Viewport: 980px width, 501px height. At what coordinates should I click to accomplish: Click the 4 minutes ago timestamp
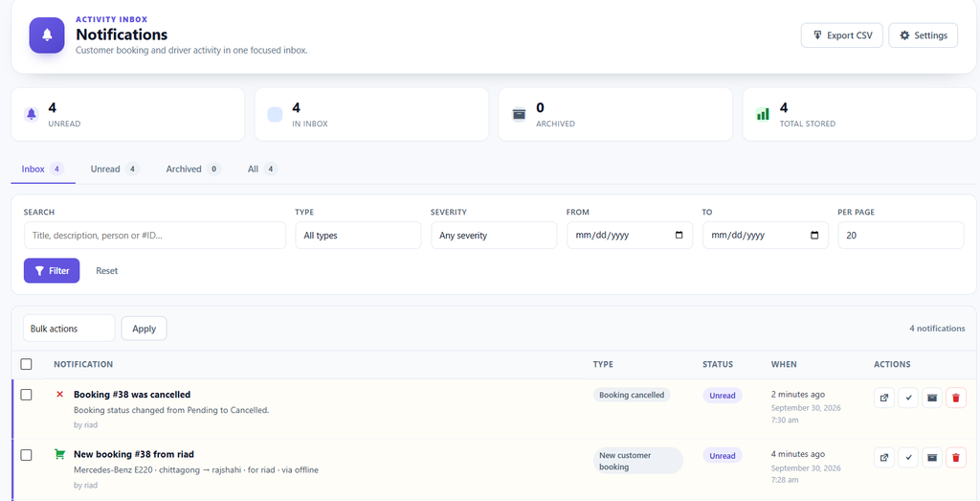[x=798, y=454]
